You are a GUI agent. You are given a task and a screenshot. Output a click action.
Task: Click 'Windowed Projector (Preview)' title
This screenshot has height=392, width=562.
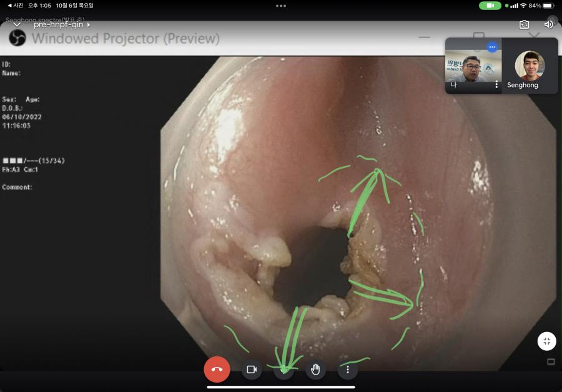tap(126, 38)
